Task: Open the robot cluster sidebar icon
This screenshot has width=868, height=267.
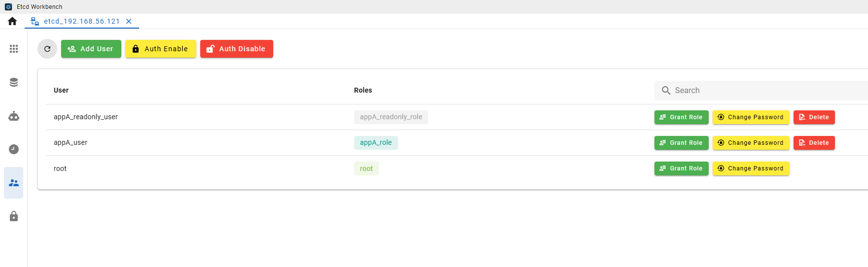Action: click(14, 116)
